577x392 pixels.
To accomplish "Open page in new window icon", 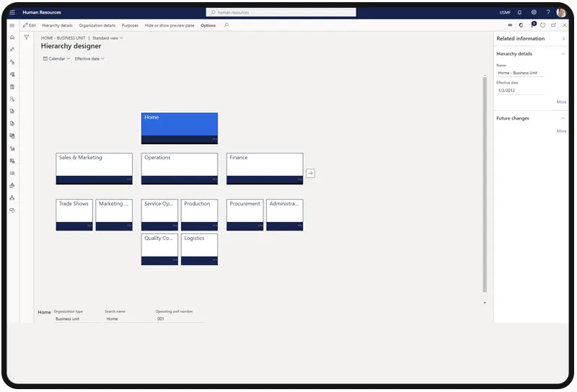I will click(553, 25).
